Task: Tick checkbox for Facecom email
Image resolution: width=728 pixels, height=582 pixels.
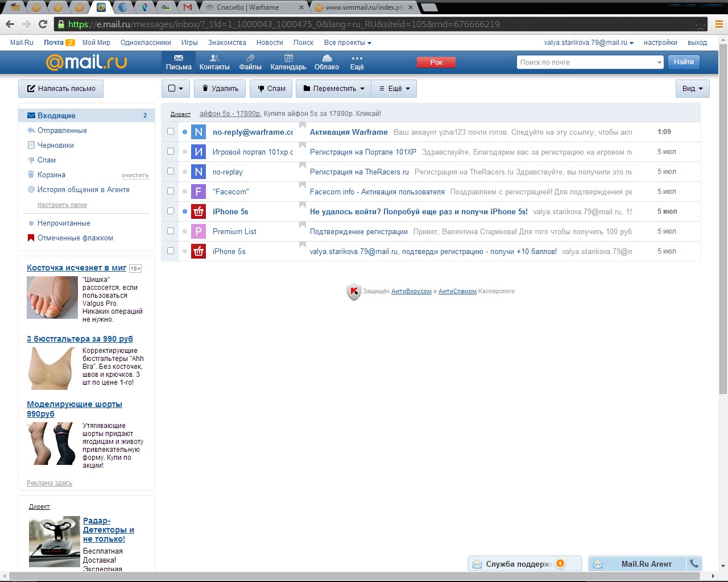Action: (x=171, y=191)
